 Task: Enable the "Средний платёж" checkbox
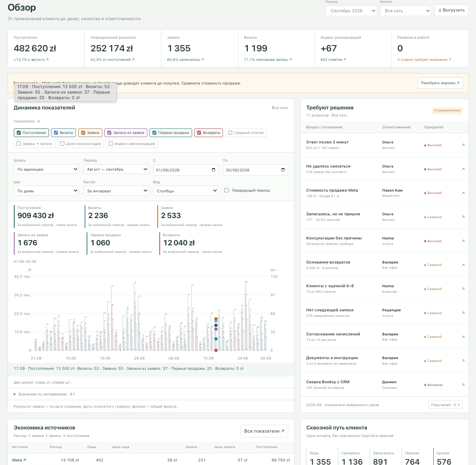click(230, 133)
